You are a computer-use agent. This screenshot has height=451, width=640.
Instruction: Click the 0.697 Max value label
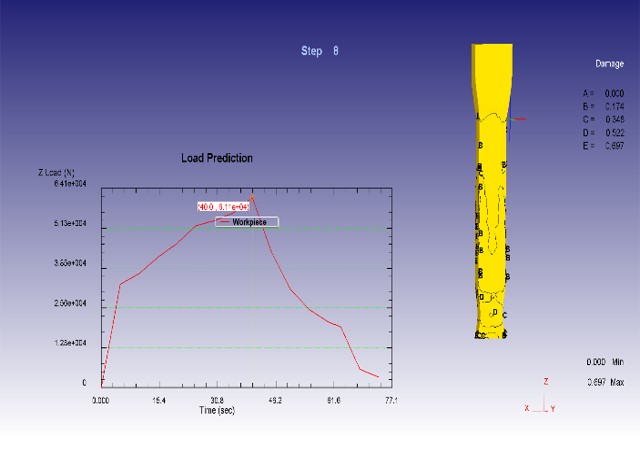606,382
